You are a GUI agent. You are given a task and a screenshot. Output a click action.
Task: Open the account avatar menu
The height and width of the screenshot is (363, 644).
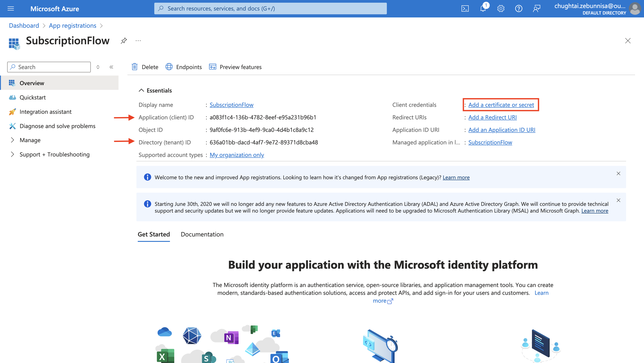(635, 8)
